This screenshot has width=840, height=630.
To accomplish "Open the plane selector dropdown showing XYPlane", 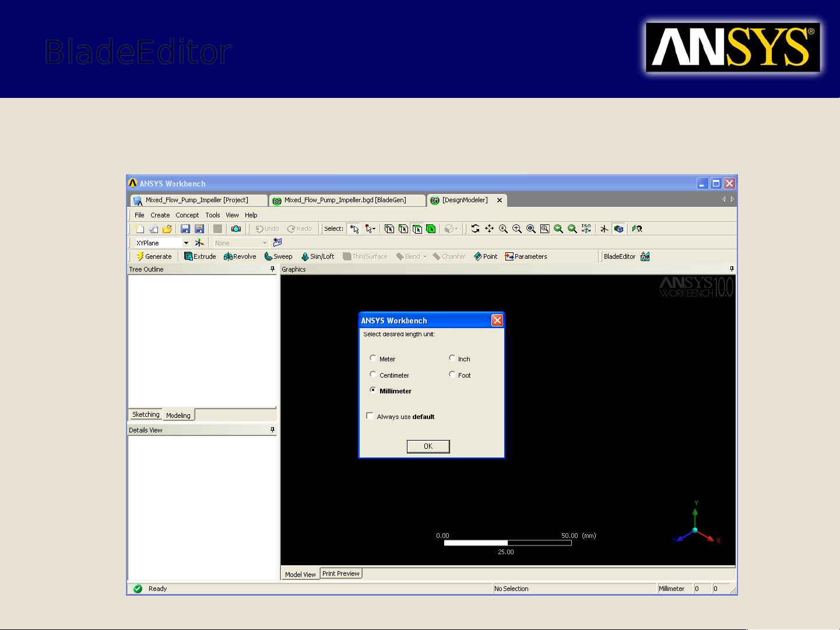I will click(x=185, y=242).
